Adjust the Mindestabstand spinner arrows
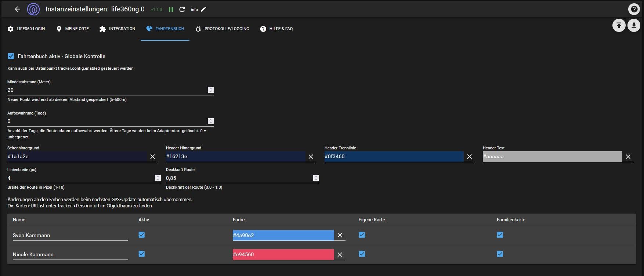Screen dimensions: 644x276 pos(210,90)
